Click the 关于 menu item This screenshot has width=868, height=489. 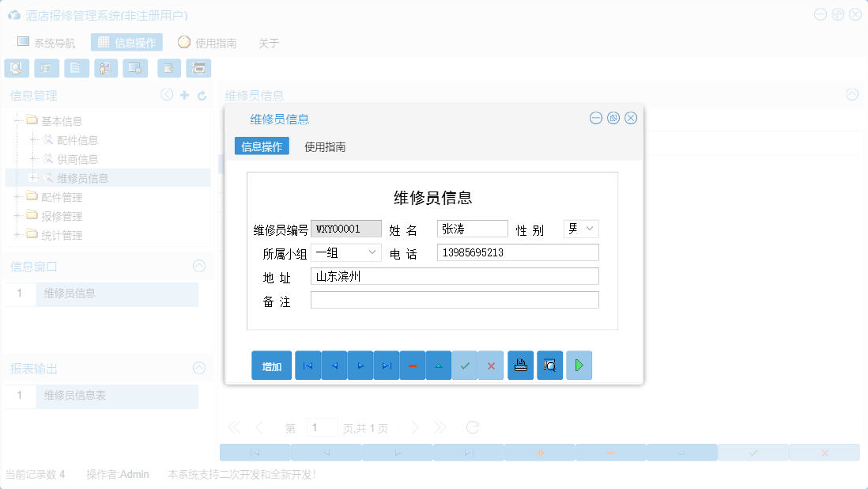click(x=270, y=43)
